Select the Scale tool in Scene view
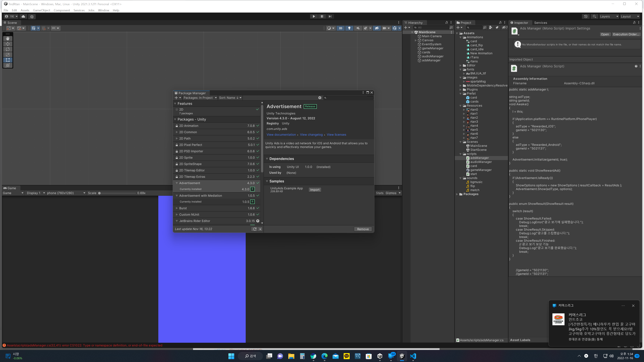This screenshot has height=362, width=644. click(x=8, y=55)
